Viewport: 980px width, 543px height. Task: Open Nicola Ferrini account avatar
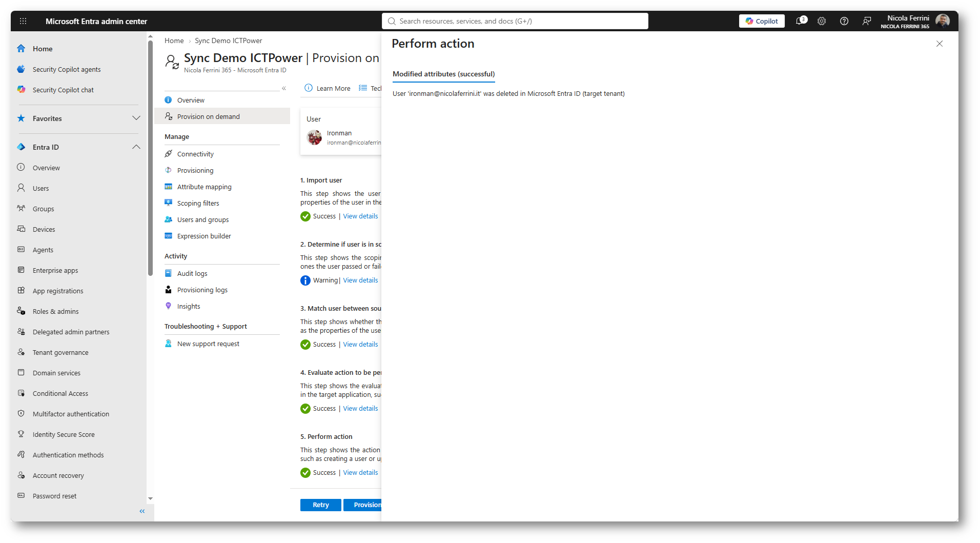tap(942, 21)
